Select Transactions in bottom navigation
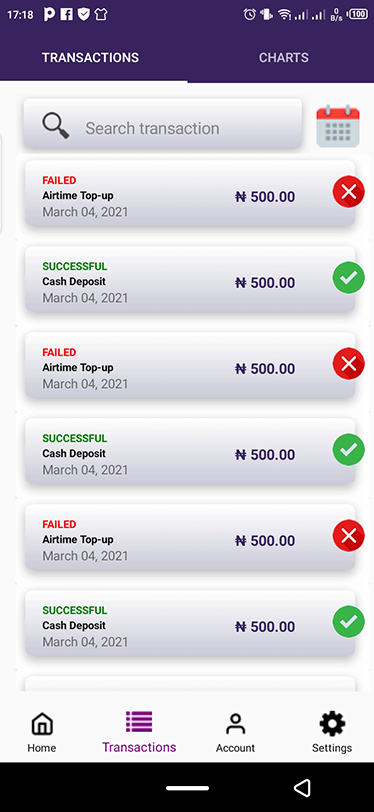374x812 pixels. tap(139, 732)
